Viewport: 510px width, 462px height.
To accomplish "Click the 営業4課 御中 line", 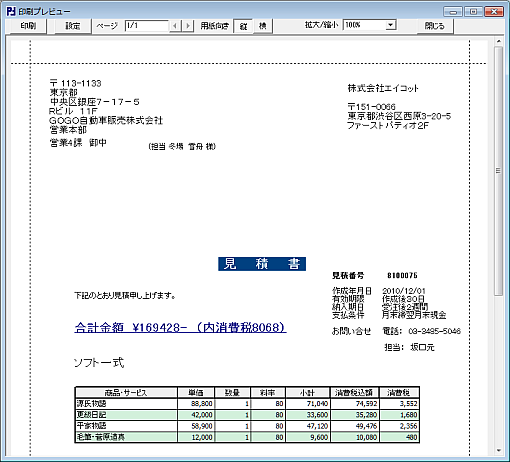I will 78,143.
